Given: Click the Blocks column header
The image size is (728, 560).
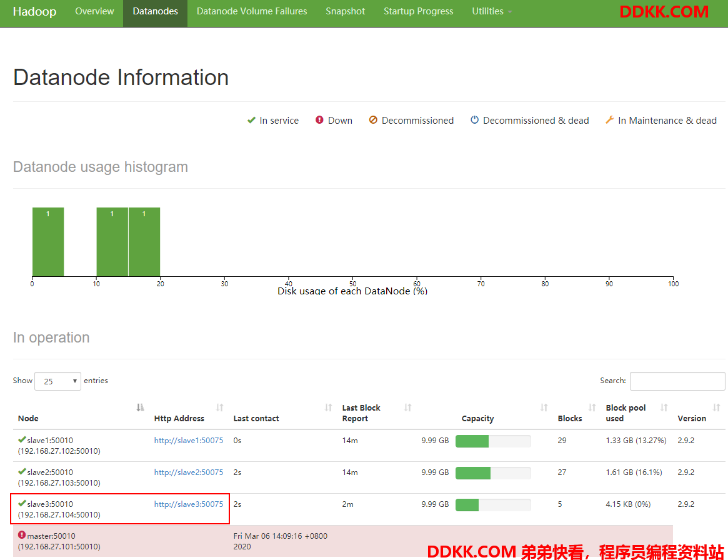Looking at the screenshot, I should pyautogui.click(x=570, y=418).
